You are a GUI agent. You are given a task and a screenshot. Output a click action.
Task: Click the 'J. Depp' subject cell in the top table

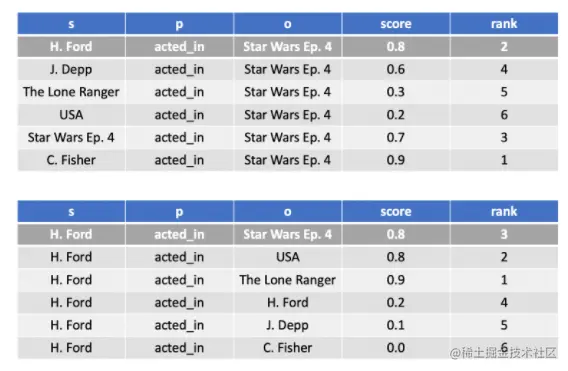(71, 69)
